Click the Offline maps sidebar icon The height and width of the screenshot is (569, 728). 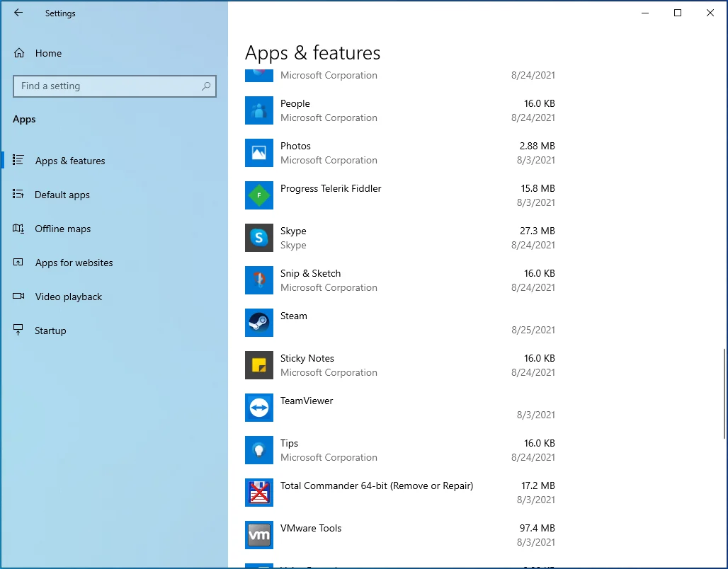point(18,229)
